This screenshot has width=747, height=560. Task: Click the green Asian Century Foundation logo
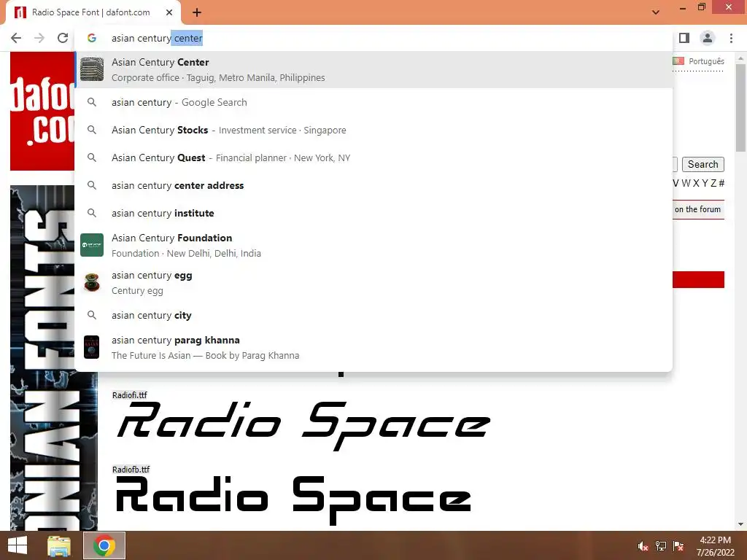pyautogui.click(x=92, y=245)
